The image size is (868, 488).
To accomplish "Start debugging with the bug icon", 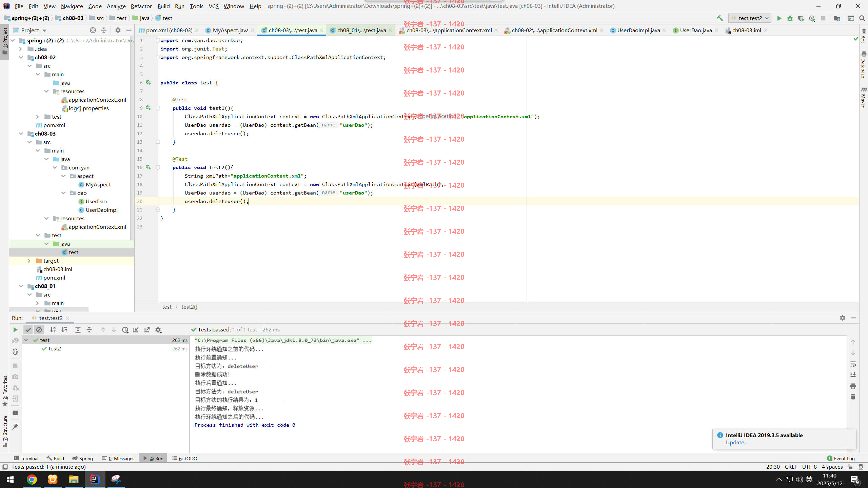I will coord(790,18).
